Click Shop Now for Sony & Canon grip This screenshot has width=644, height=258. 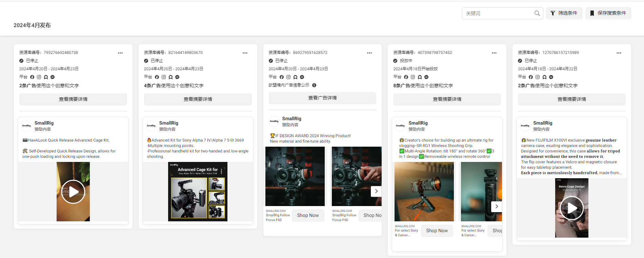pos(437,231)
